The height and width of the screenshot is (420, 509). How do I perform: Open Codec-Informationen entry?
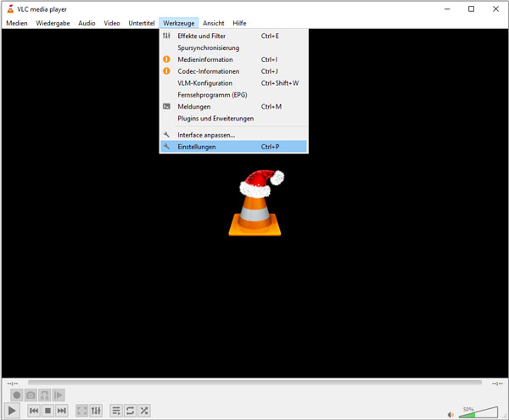pyautogui.click(x=234, y=71)
